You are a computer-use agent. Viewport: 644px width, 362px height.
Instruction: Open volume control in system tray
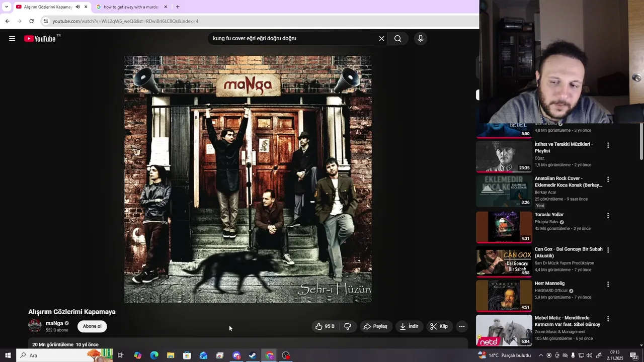pyautogui.click(x=589, y=355)
